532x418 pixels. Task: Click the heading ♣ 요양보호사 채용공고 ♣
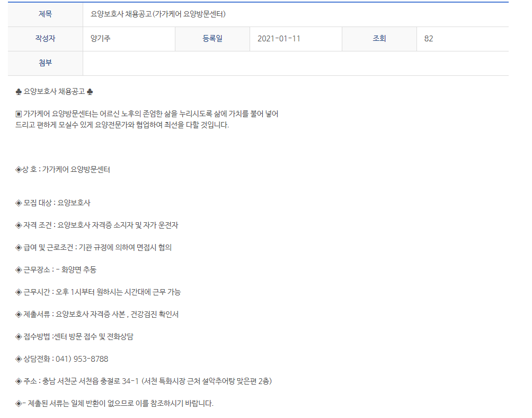point(54,92)
